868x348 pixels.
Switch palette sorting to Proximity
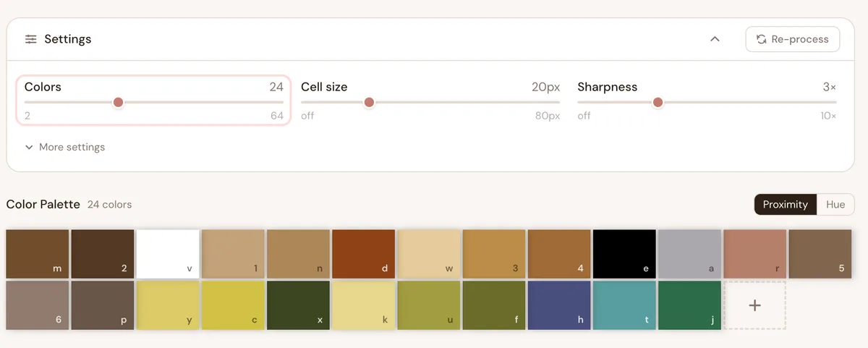pyautogui.click(x=785, y=205)
